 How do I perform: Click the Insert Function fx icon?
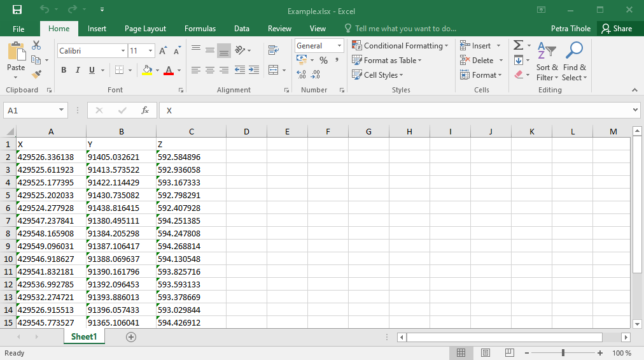[145, 110]
